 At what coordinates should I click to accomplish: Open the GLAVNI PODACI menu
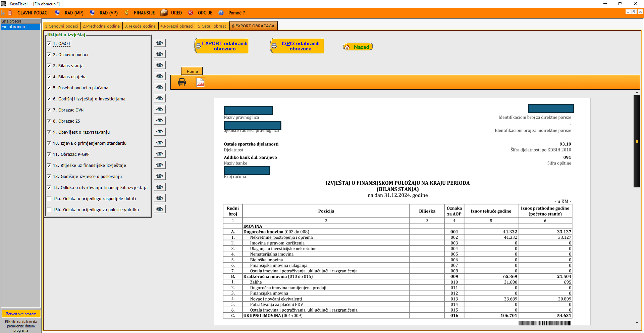point(33,13)
